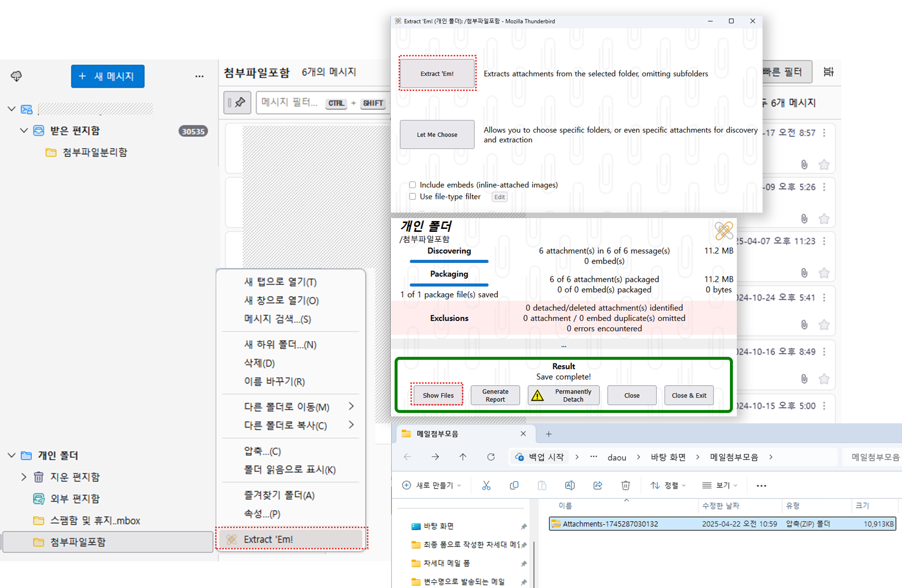Collapse the 받은 편지함 folder tree
Image resolution: width=902 pixels, height=588 pixels.
pyautogui.click(x=24, y=131)
